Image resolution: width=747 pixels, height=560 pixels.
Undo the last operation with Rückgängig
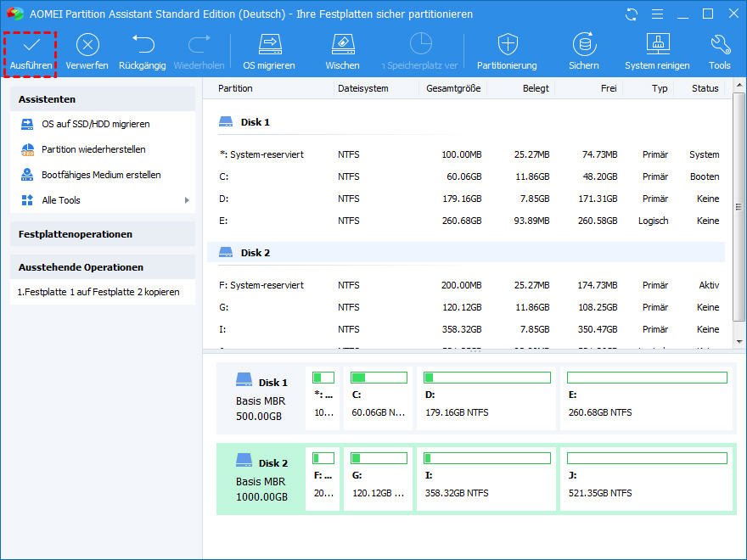142,52
